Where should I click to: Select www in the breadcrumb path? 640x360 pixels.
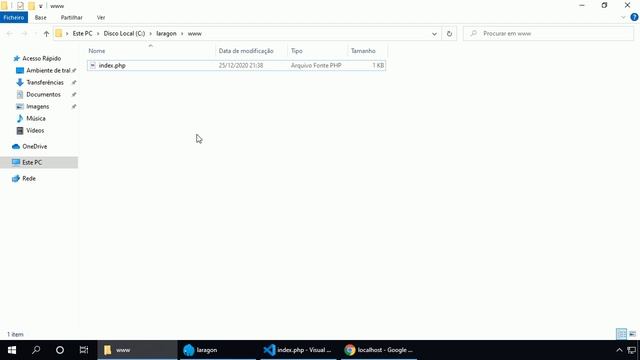(x=195, y=34)
